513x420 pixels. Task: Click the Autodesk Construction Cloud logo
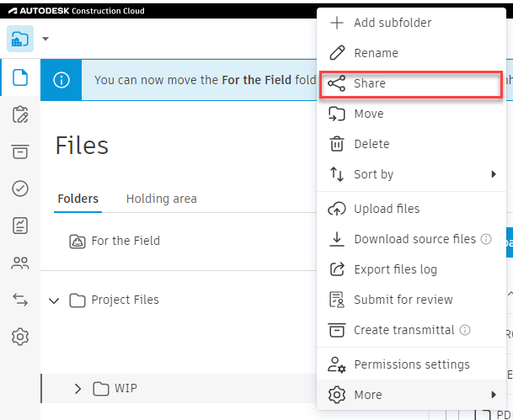coord(76,11)
